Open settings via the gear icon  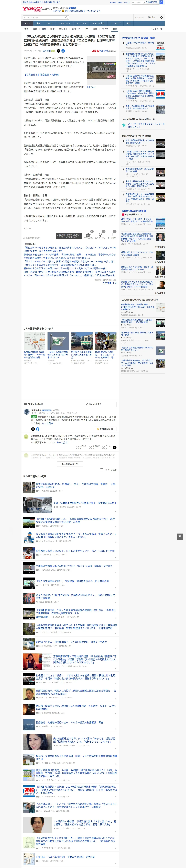coord(161,17)
